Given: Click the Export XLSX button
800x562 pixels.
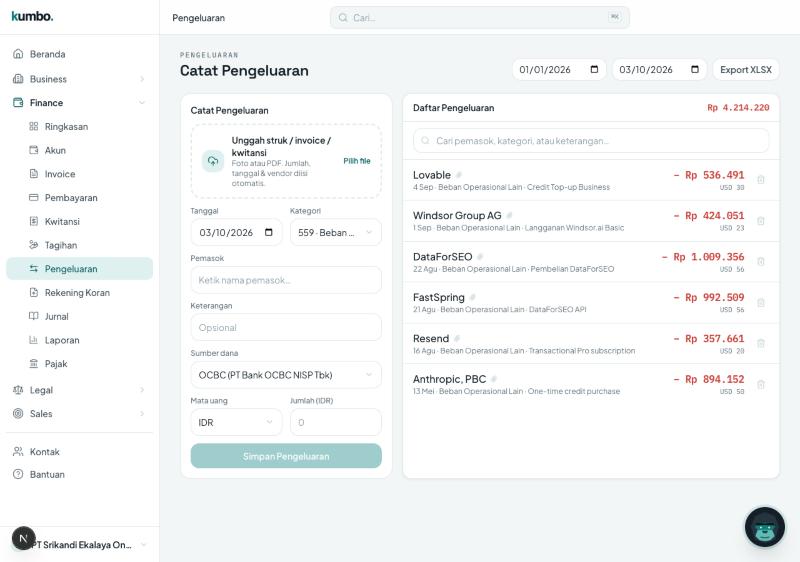Looking at the screenshot, I should click(x=745, y=69).
